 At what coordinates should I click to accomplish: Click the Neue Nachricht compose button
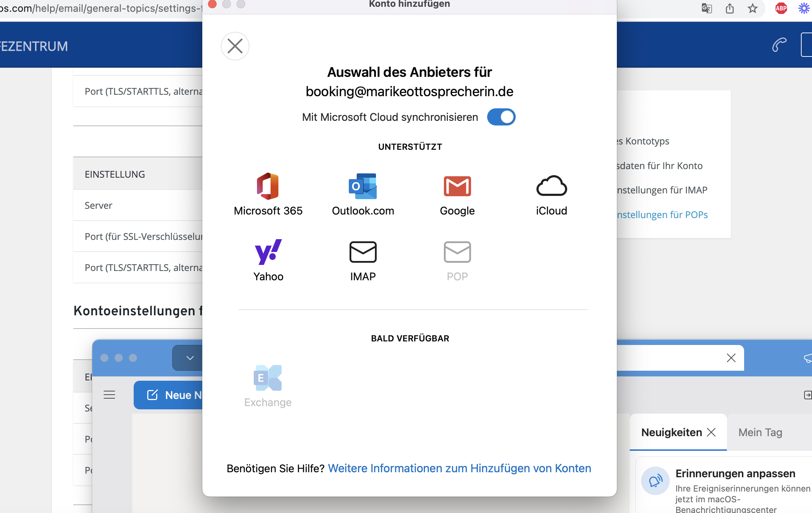pos(168,395)
